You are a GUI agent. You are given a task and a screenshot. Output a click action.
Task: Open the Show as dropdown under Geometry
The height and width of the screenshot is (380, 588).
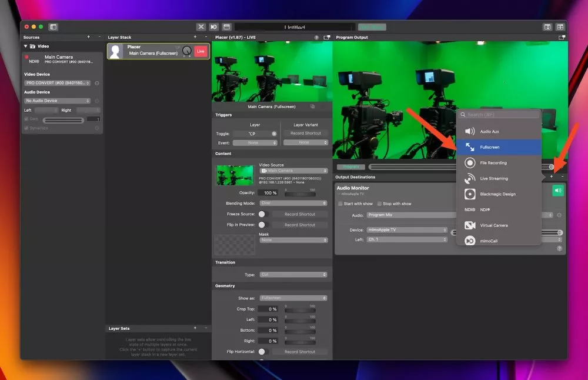pyautogui.click(x=293, y=298)
